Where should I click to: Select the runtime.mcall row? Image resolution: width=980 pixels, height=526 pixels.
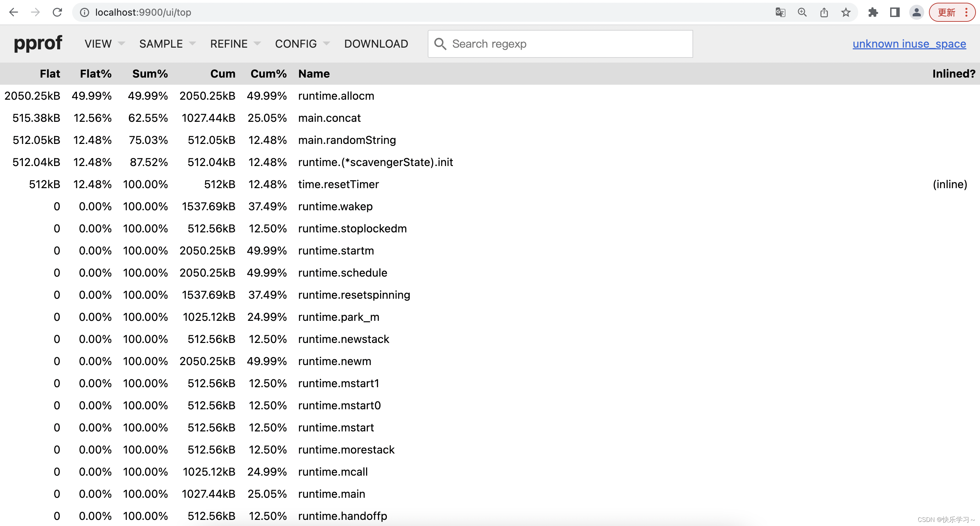pos(490,472)
